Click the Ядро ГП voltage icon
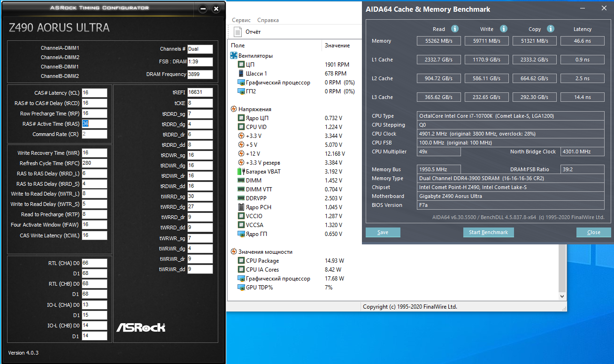 click(241, 234)
